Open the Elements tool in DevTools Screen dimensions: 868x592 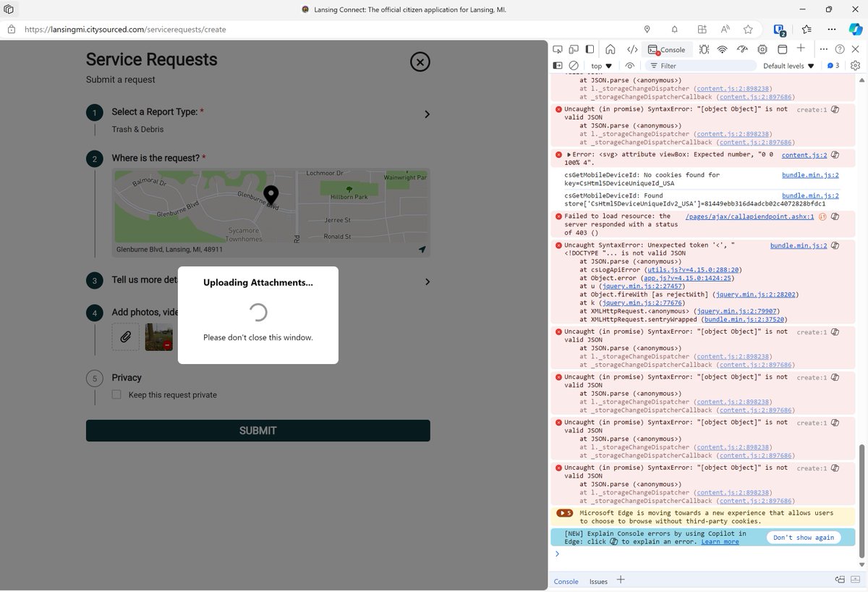pos(631,49)
